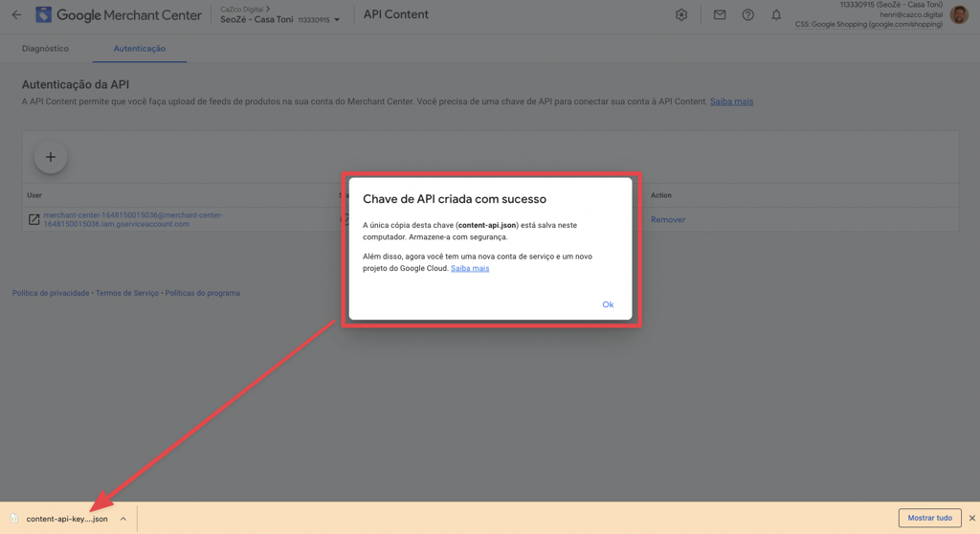Open the mail envelope icon
980x534 pixels.
[720, 15]
